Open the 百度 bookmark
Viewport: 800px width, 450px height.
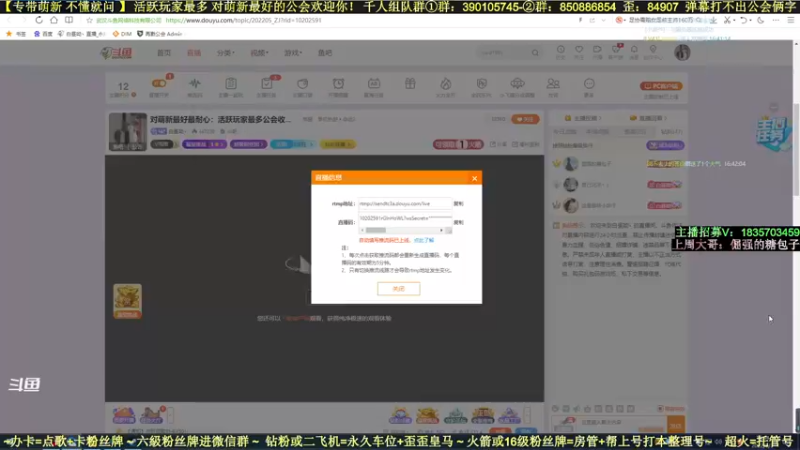pyautogui.click(x=43, y=34)
